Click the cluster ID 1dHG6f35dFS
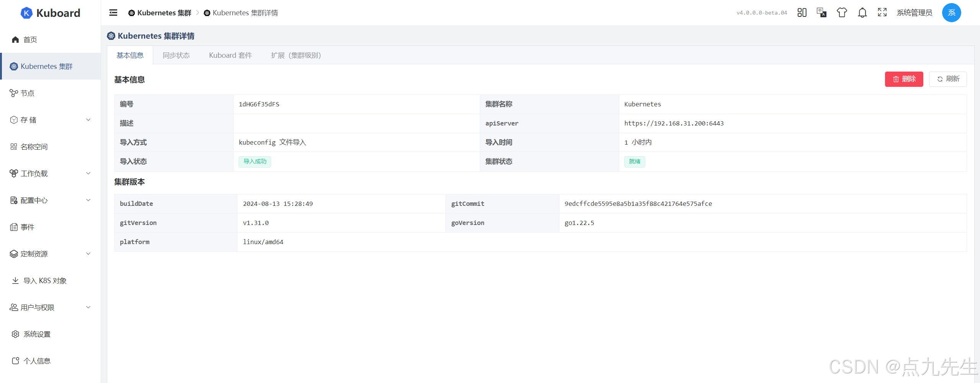Screen dimensions: 980x383 [x=259, y=104]
